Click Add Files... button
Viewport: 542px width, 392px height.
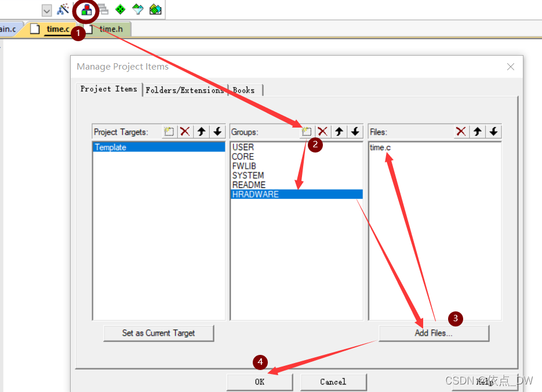(434, 333)
